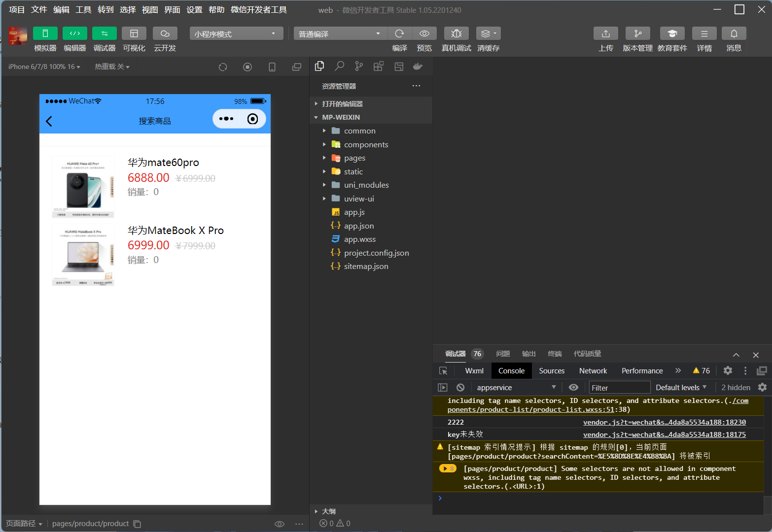Image resolution: width=772 pixels, height=532 pixels.
Task: Click the 编译 compile refresh icon
Action: click(x=400, y=33)
